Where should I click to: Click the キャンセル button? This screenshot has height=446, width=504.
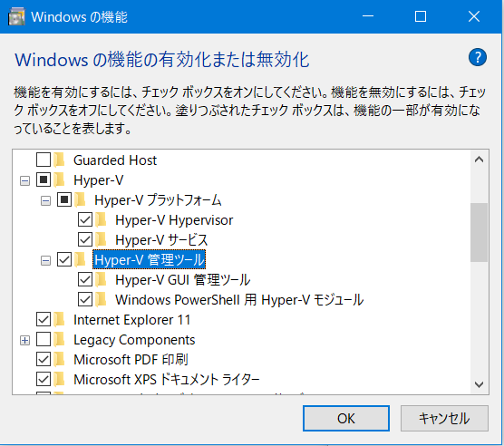444,419
